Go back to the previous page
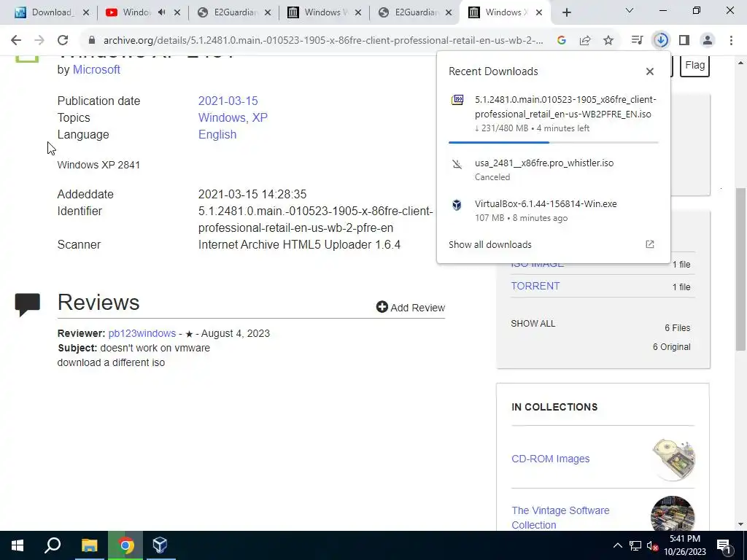Viewport: 747px width, 560px height. pos(16,41)
